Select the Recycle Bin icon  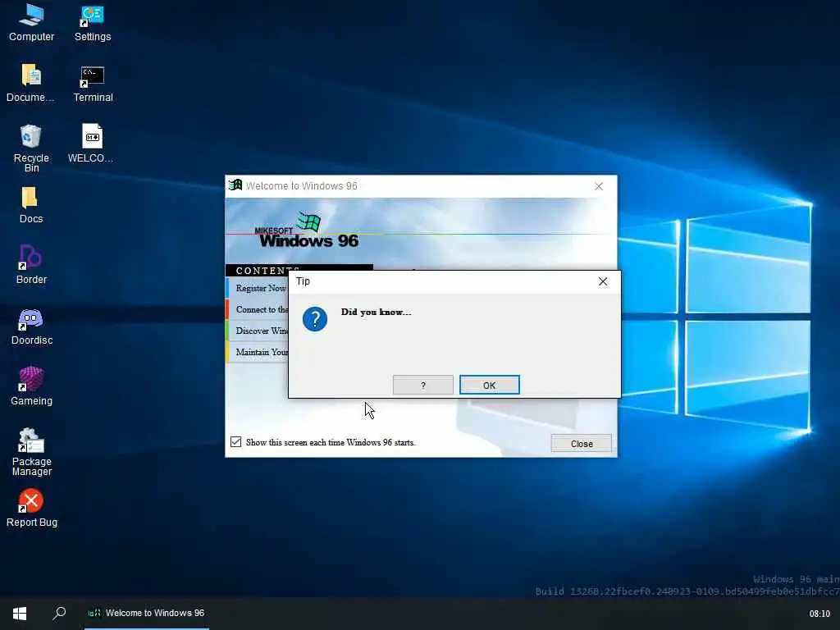(x=31, y=148)
